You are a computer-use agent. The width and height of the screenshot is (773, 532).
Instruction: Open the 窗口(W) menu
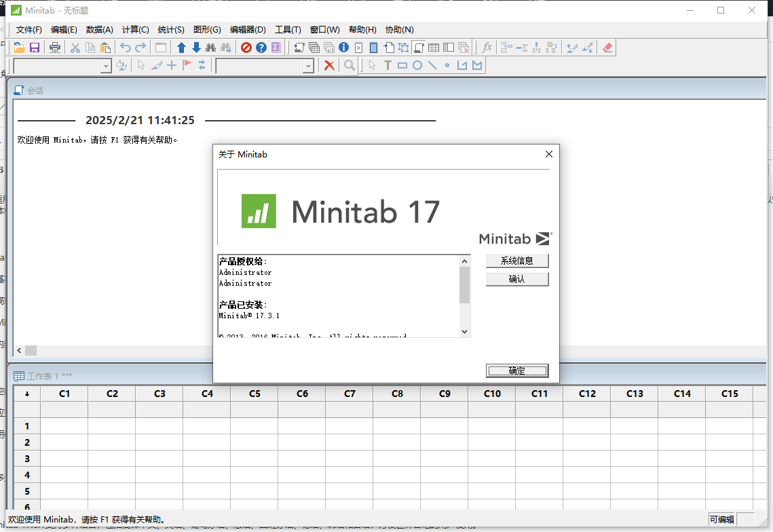tap(325, 30)
